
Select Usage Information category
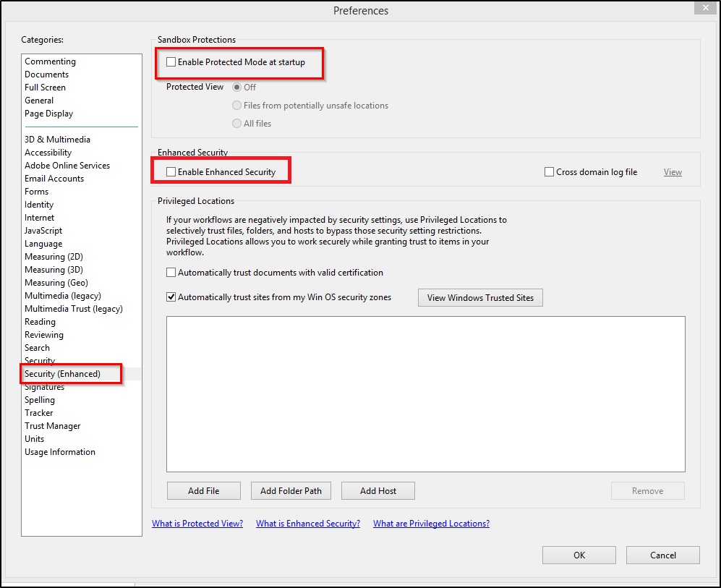tap(60, 452)
